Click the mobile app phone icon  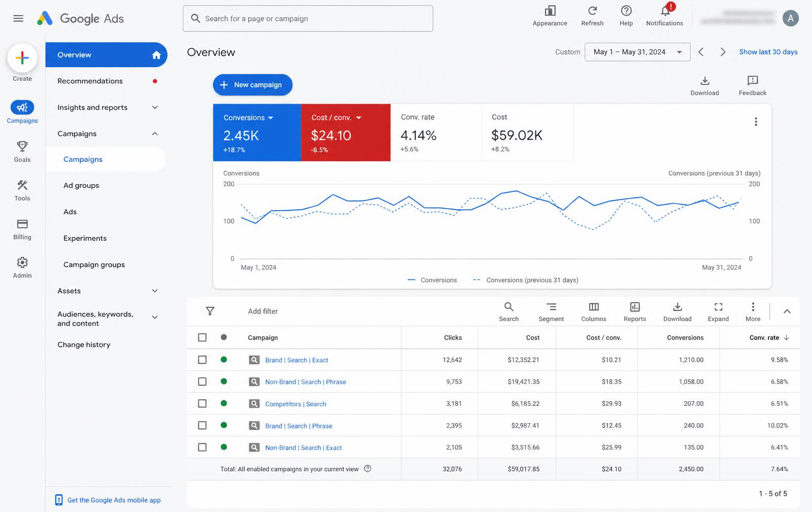pos(59,500)
